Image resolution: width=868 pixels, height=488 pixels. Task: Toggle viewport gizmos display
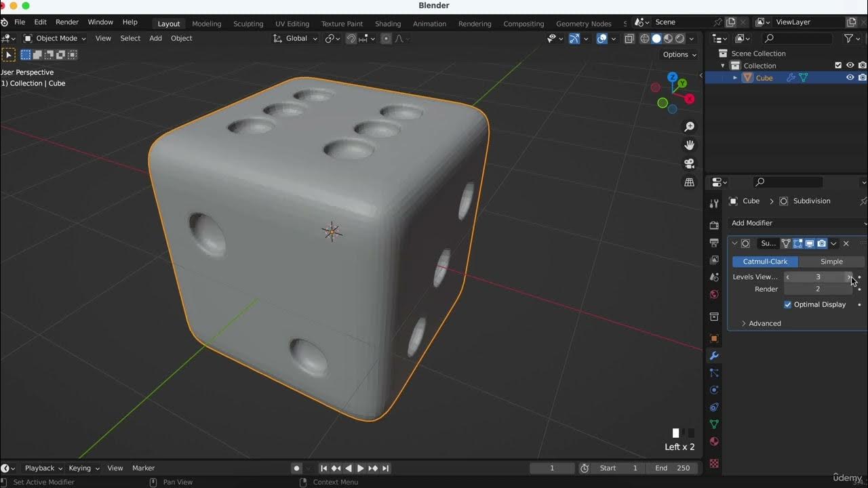(x=574, y=39)
